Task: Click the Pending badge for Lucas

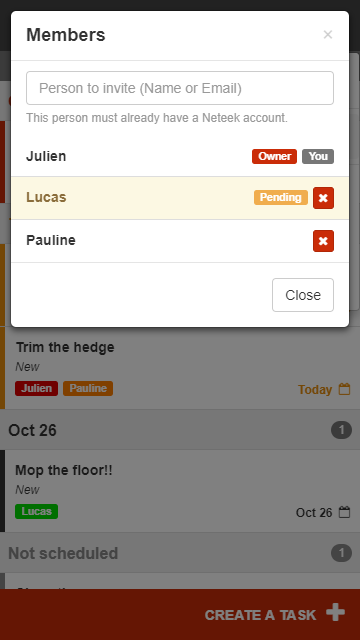Action: point(281,198)
